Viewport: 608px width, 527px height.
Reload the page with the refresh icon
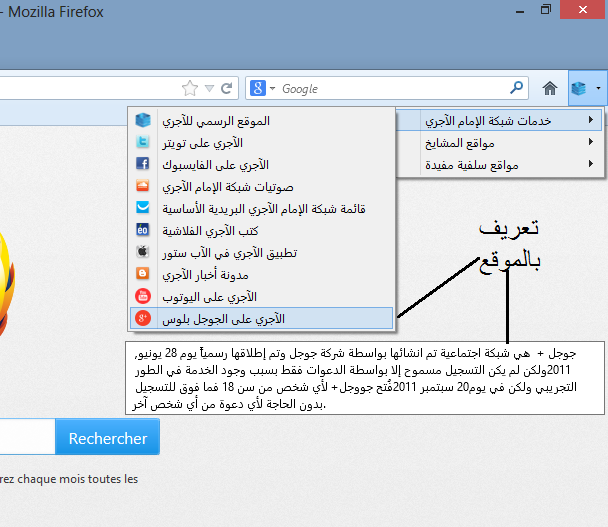(x=226, y=88)
